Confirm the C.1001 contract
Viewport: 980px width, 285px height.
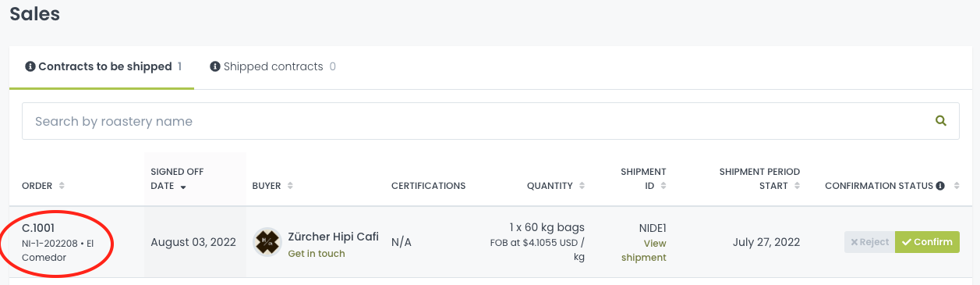[x=927, y=242]
